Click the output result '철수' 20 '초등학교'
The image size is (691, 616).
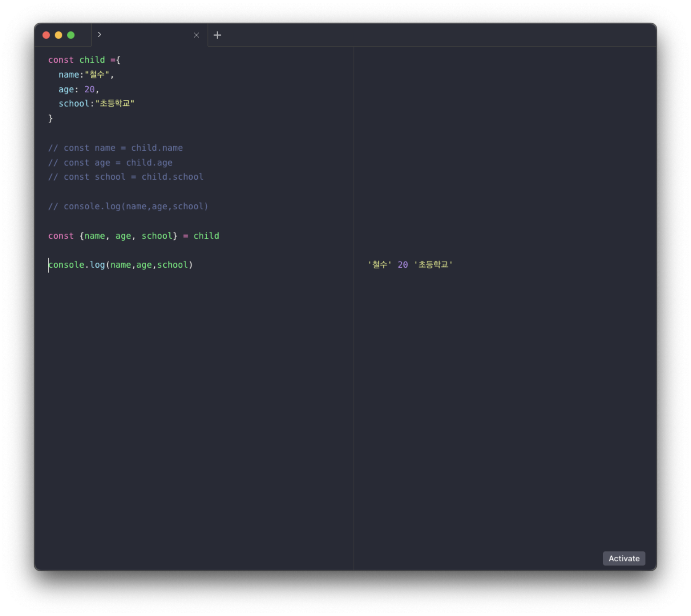(410, 265)
